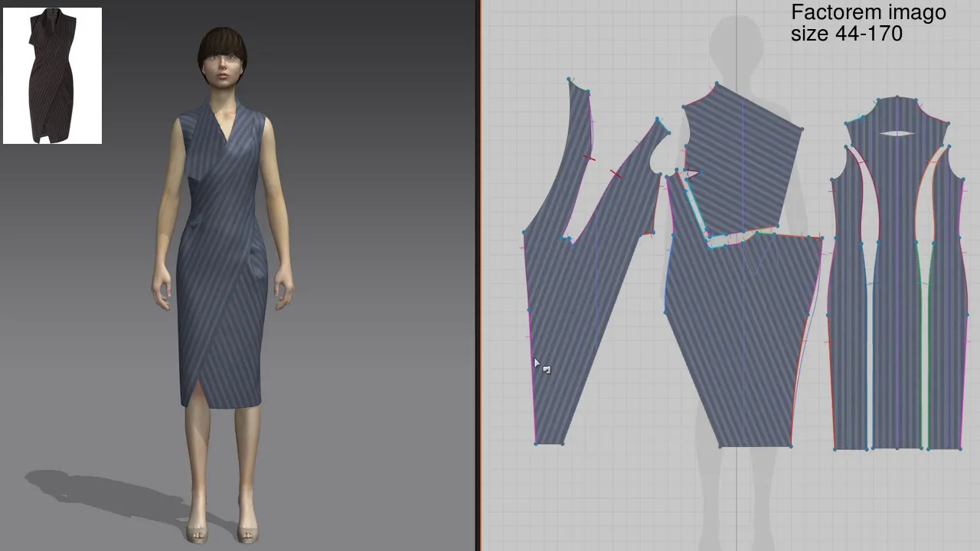980x551 pixels.
Task: Click the back neck opening slit
Action: tap(897, 134)
